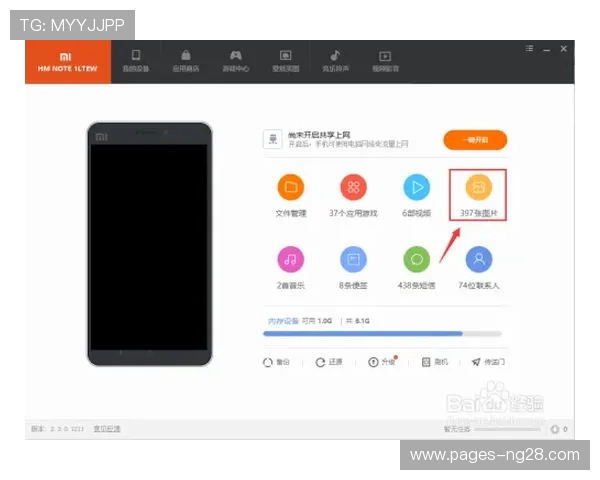The image size is (600, 480).
Task: Click the Restore button with circular arrow
Action: [x=329, y=362]
